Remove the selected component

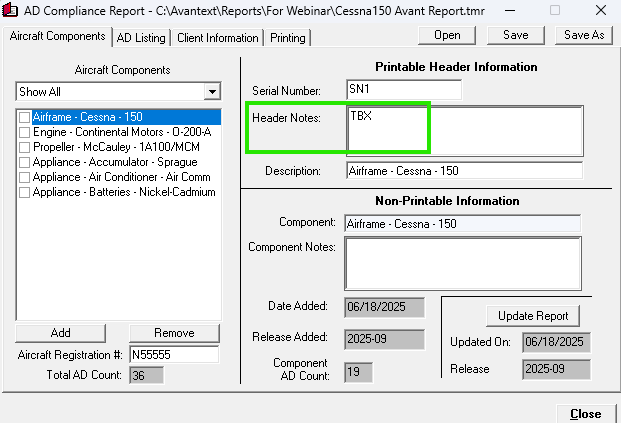(174, 333)
